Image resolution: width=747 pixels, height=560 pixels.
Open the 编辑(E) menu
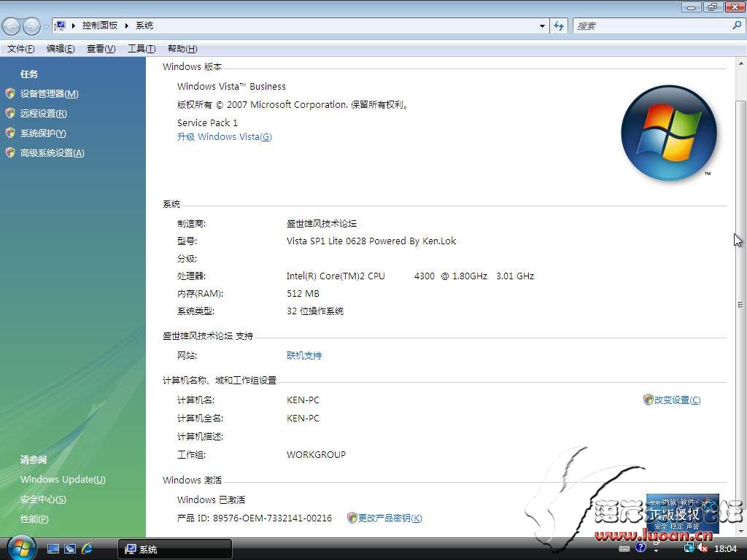click(61, 49)
